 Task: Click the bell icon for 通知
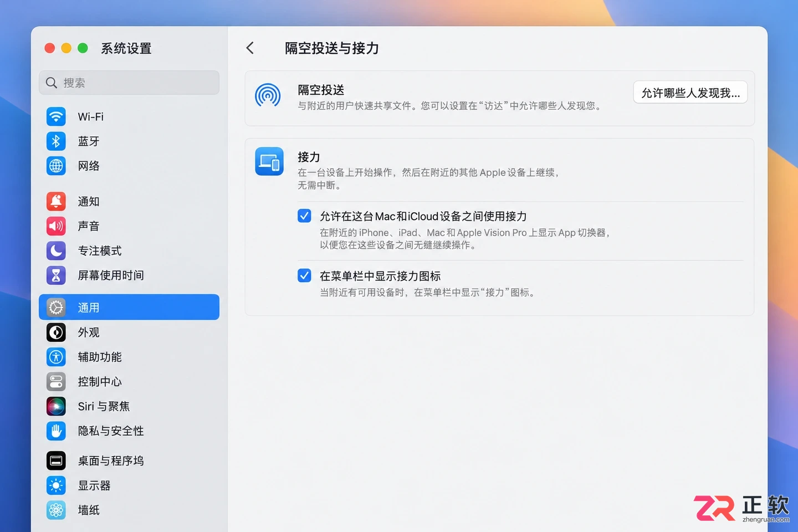coord(56,202)
